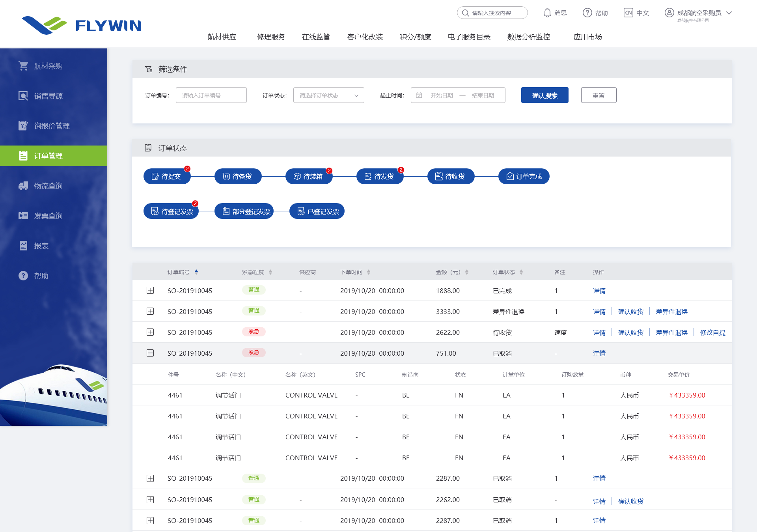
Task: Click the 报表 chart icon in sidebar
Action: (23, 246)
